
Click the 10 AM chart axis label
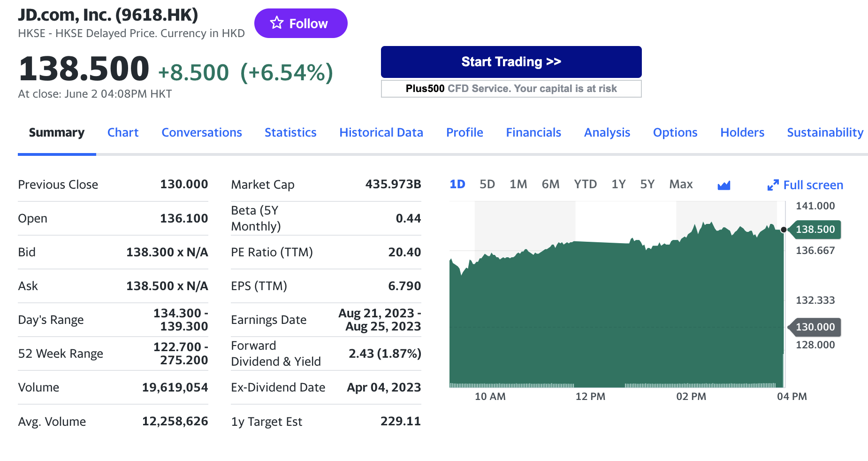pos(490,397)
